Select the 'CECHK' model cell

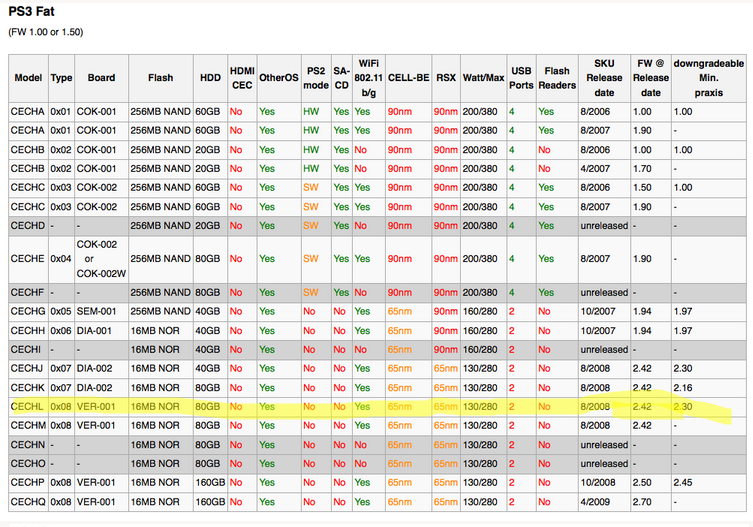point(28,388)
